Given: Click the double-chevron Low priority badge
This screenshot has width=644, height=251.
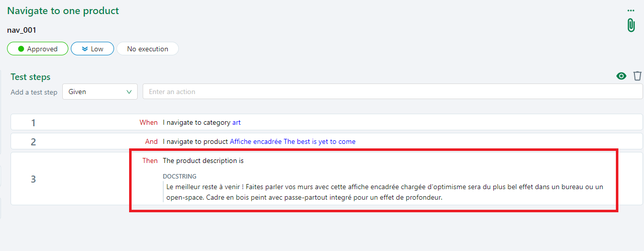Looking at the screenshot, I should (92, 49).
